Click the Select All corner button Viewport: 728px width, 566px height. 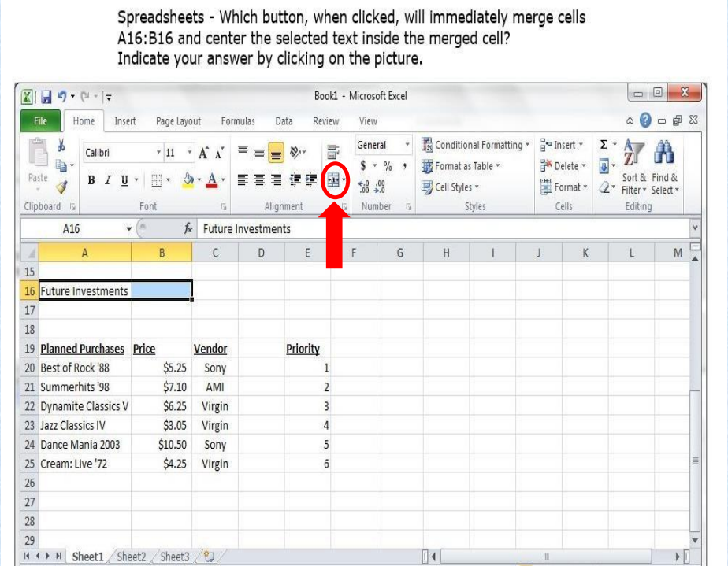pyautogui.click(x=30, y=253)
